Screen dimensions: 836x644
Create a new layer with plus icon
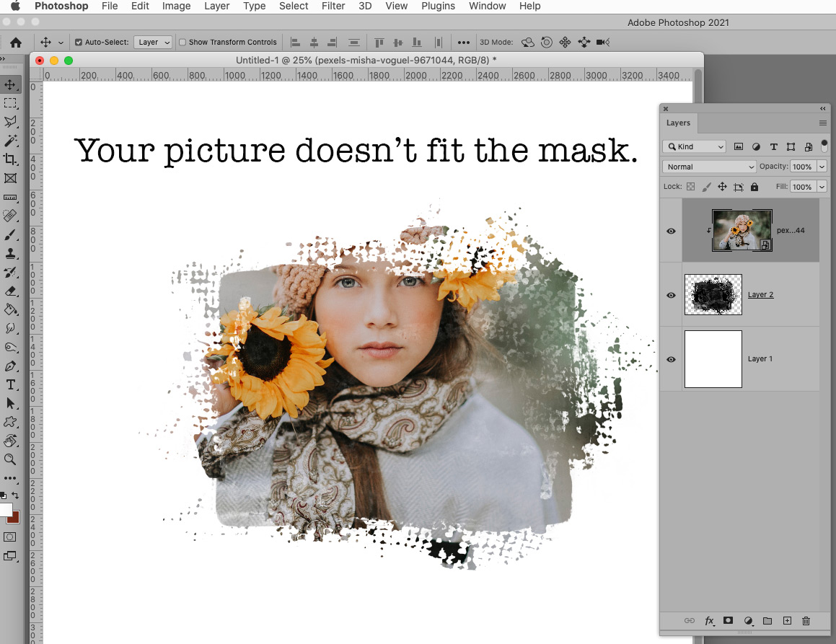pos(787,620)
